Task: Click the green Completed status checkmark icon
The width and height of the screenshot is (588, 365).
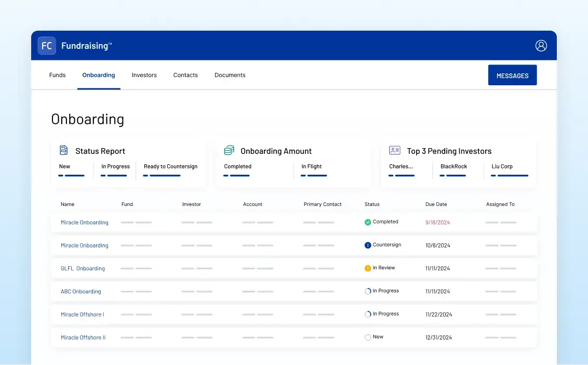Action: point(368,222)
